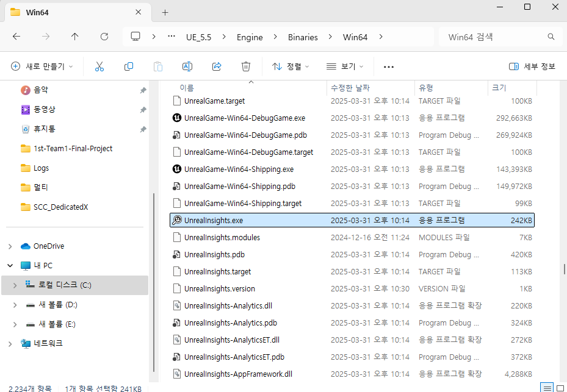Sort by 수정한 날짜 column header
This screenshot has height=392, width=567.
350,88
